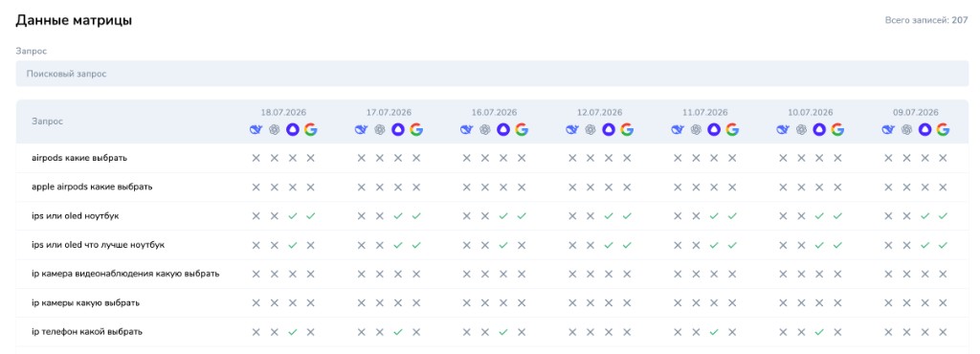Viewport: 980px width, 354px height.
Task: Click the Google icon under 18.07.2026
Action: [311, 130]
